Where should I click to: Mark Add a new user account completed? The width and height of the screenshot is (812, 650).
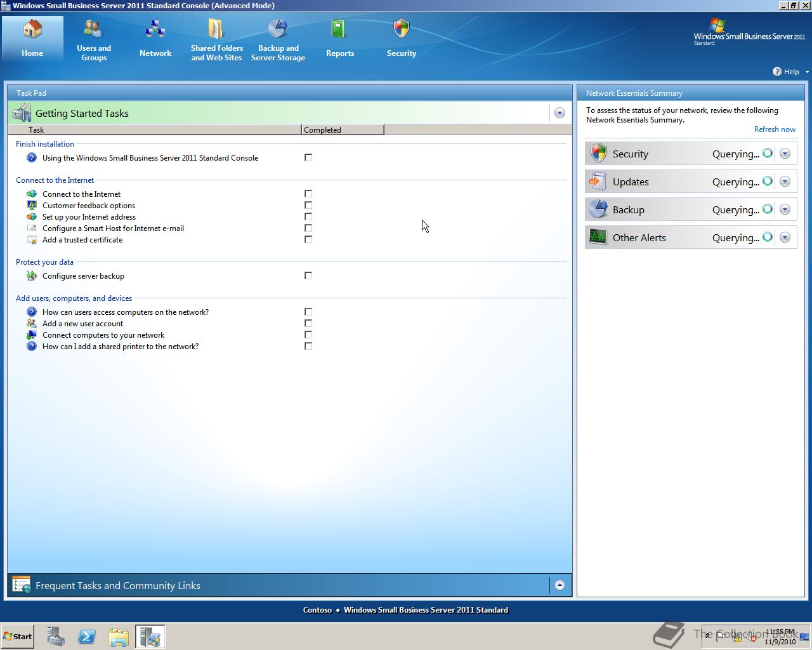308,323
